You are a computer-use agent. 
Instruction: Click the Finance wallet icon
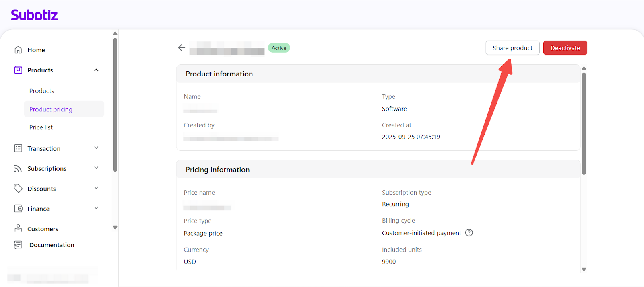tap(18, 209)
